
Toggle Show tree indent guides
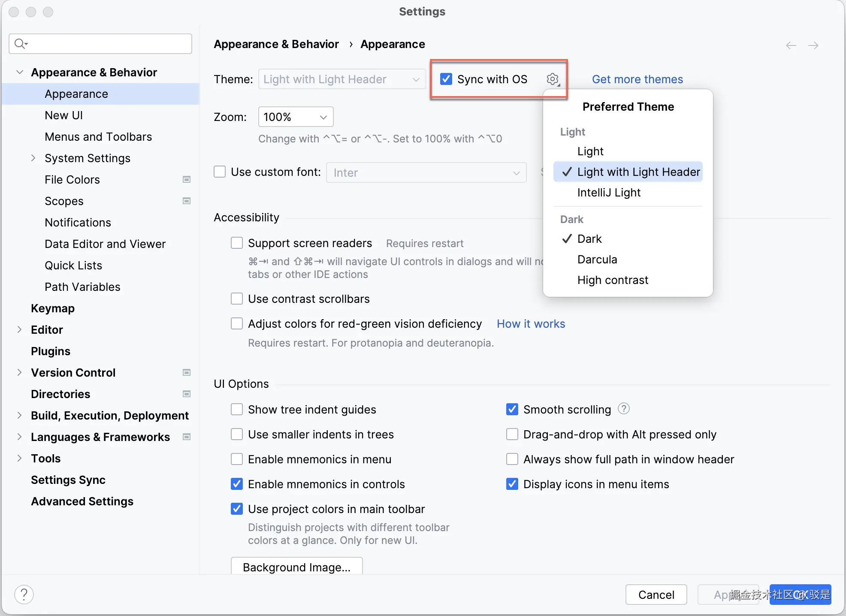tap(237, 409)
